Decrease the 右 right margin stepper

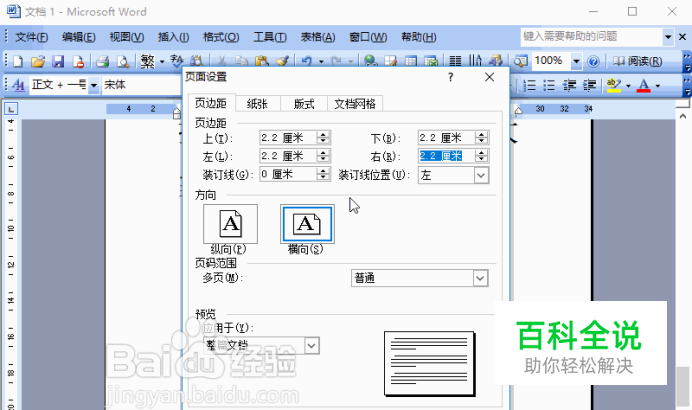(481, 159)
